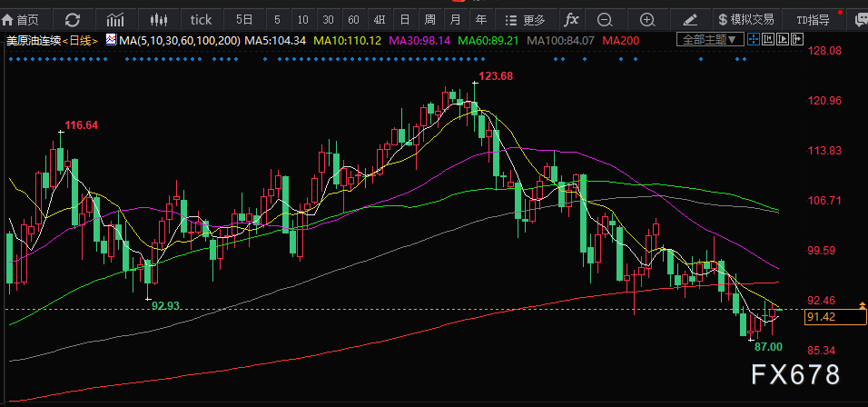Click the red MA200 label
868x407 pixels.
tap(620, 40)
